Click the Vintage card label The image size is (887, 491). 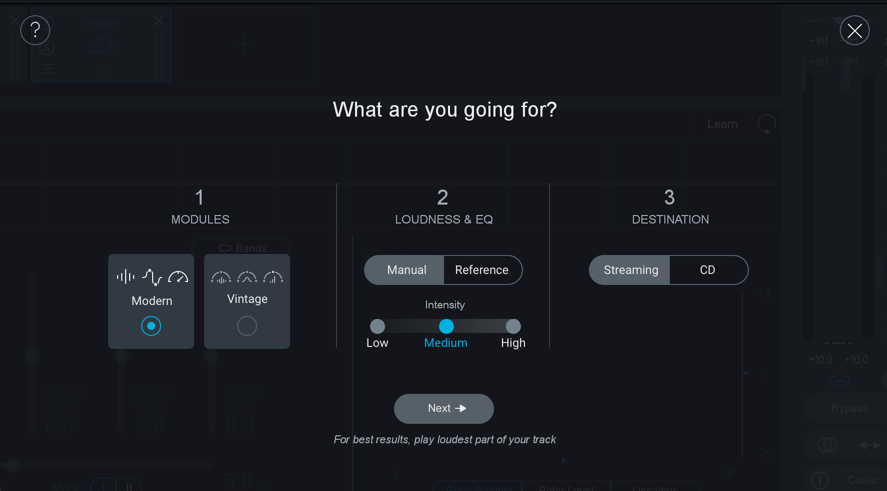point(247,299)
